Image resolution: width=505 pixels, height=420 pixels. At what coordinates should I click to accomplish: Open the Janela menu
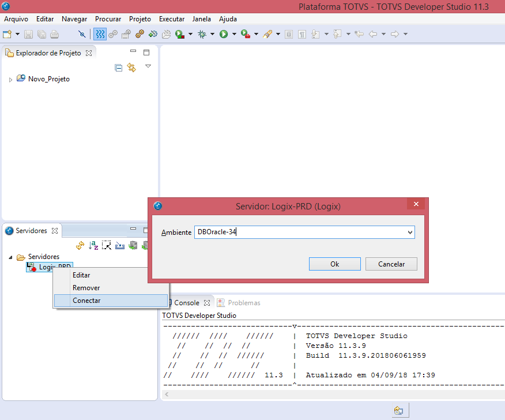coord(202,19)
